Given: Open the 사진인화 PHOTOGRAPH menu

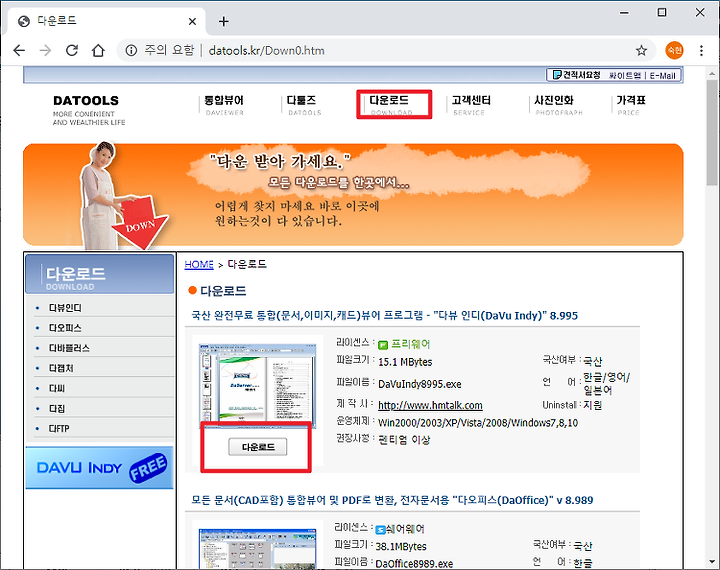Looking at the screenshot, I should click(556, 105).
